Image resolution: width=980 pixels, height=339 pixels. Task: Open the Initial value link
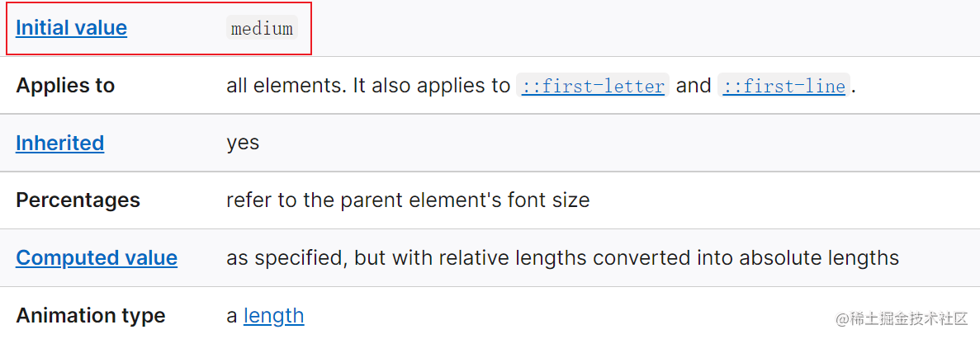[x=71, y=28]
